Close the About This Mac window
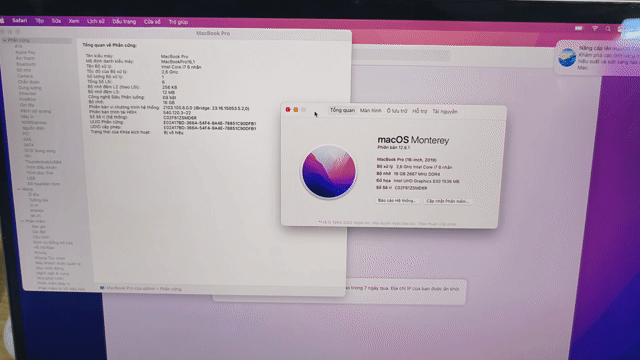The image size is (640, 360). pyautogui.click(x=288, y=109)
